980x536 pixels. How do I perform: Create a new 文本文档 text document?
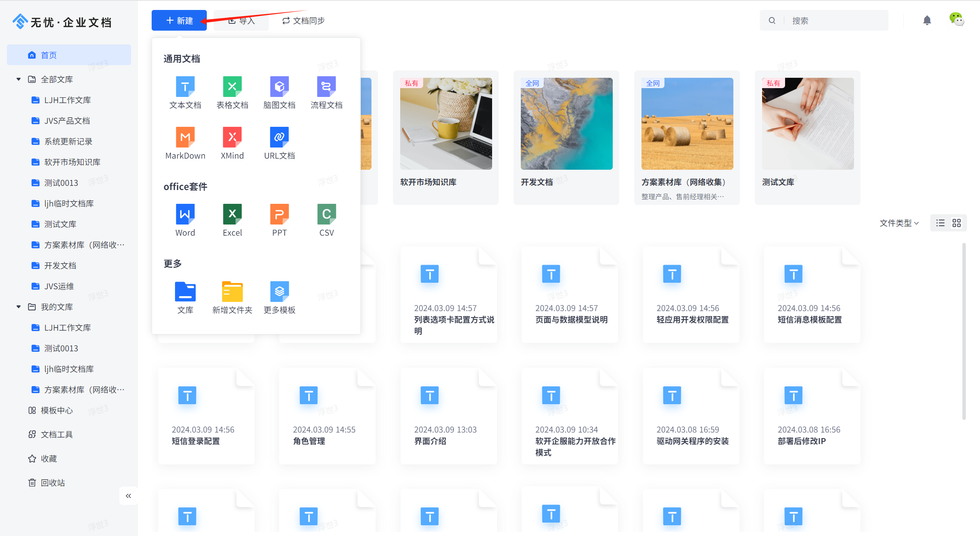click(185, 93)
